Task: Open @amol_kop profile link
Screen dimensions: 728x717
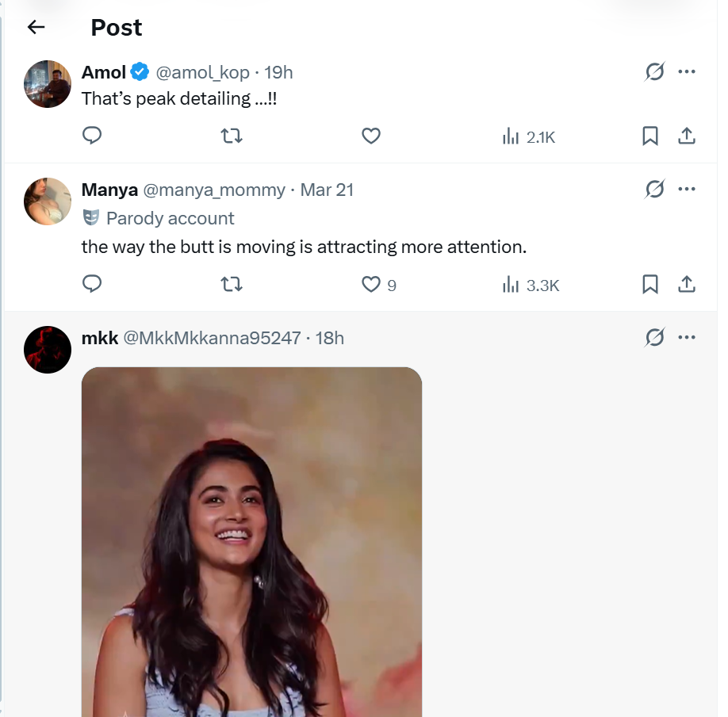Action: (202, 72)
